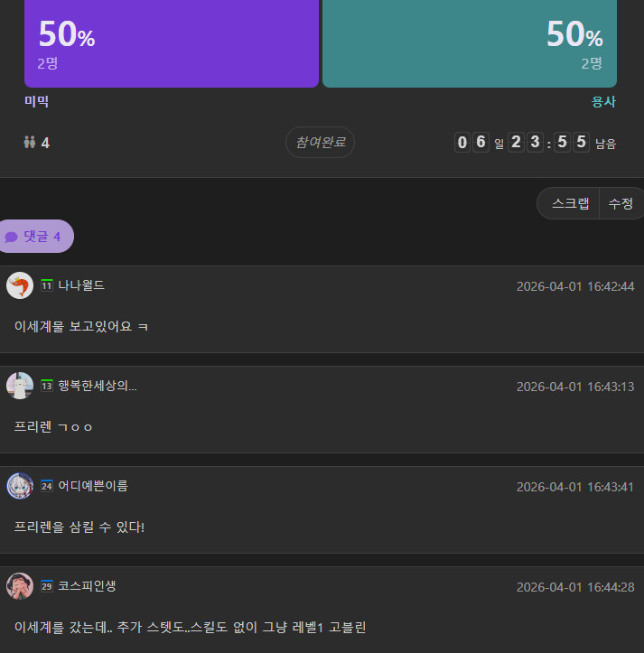Screen dimensions: 644x653
Task: Click the countdown timer display
Action: 522,143
